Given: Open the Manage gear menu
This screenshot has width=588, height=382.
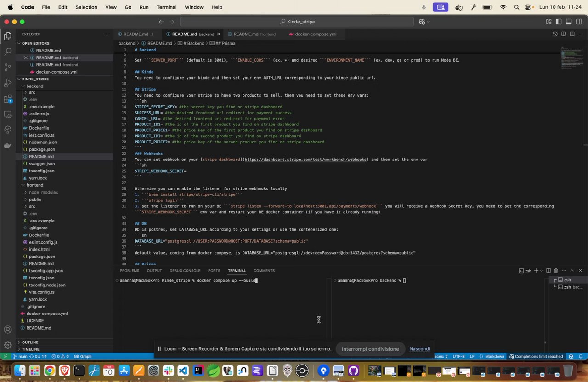Looking at the screenshot, I should 7,345.
